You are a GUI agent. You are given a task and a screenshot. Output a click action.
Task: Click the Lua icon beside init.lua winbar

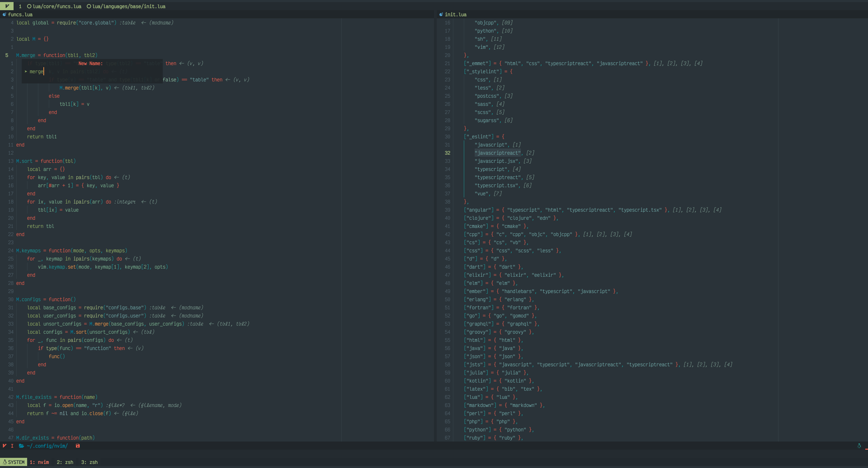tap(441, 15)
